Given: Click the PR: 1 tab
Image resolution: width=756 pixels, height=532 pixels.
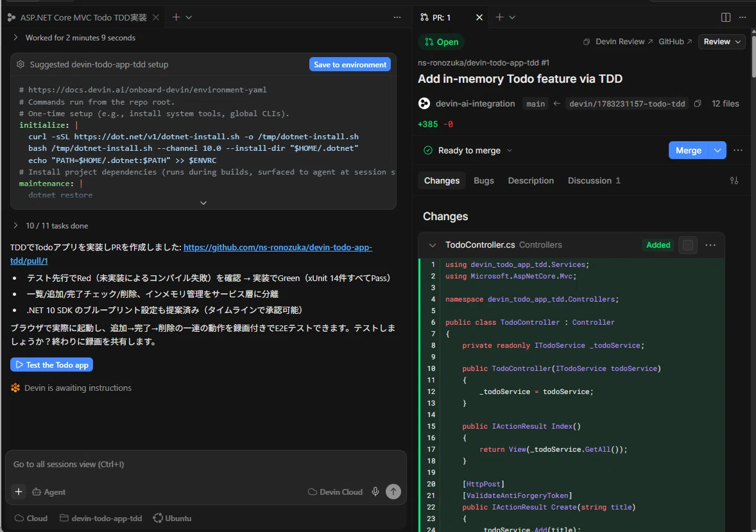Looking at the screenshot, I should click(441, 17).
